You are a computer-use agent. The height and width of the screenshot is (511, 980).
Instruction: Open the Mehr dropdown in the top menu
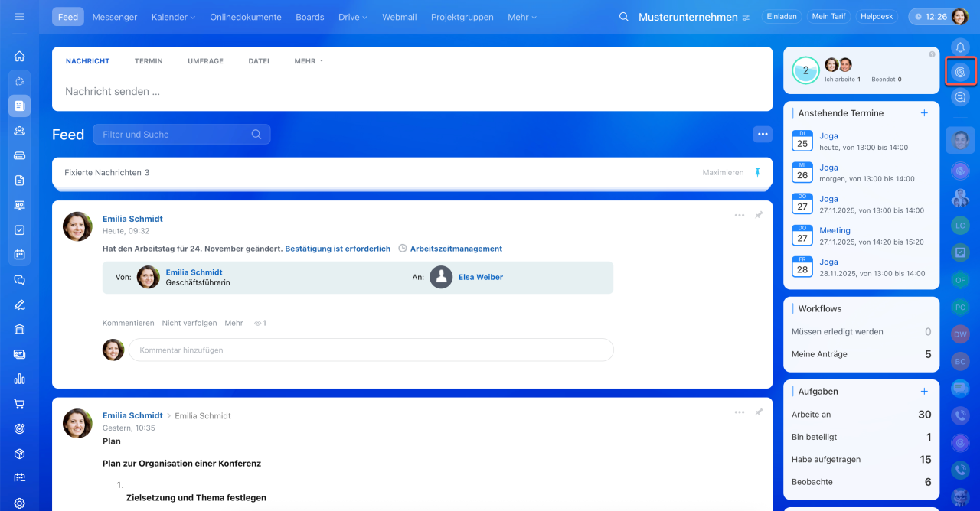click(x=521, y=17)
